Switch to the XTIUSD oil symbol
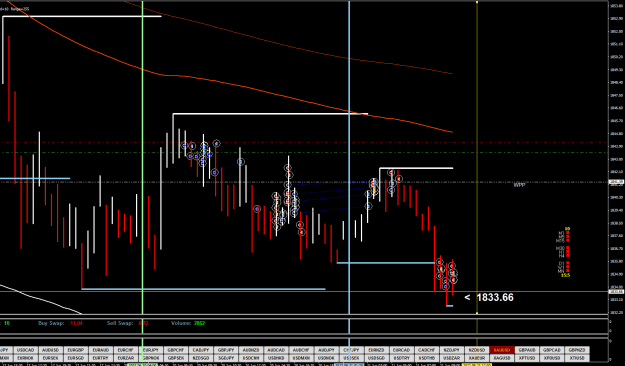The image size is (625, 366). pyautogui.click(x=577, y=358)
